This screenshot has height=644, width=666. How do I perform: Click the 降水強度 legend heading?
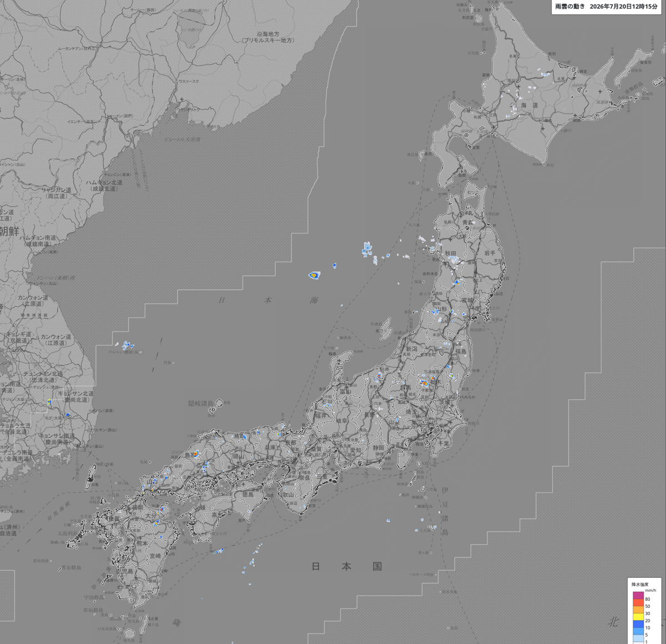(x=639, y=584)
